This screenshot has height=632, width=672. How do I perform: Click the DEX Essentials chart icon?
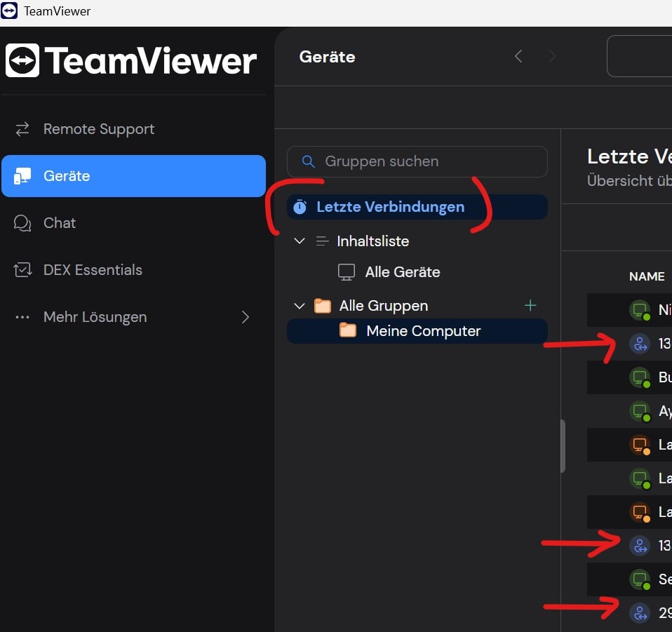pyautogui.click(x=22, y=270)
